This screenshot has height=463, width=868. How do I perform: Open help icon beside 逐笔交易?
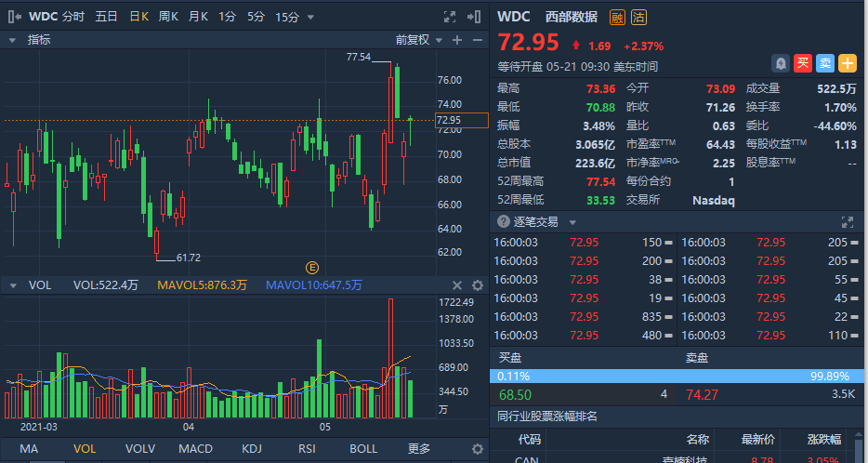tap(503, 221)
